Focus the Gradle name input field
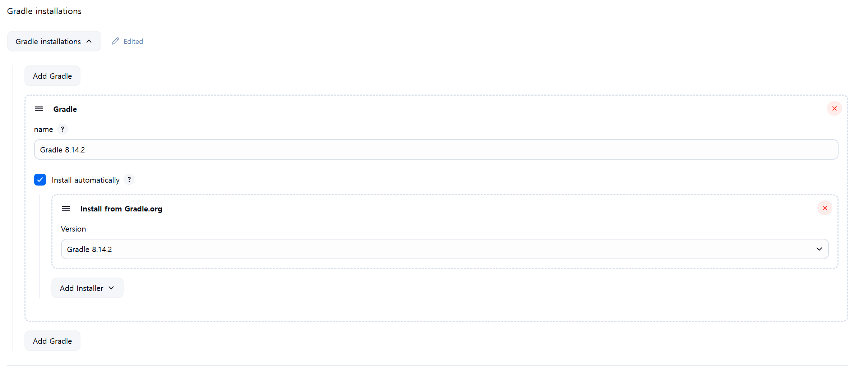Image resolution: width=868 pixels, height=370 pixels. click(436, 150)
